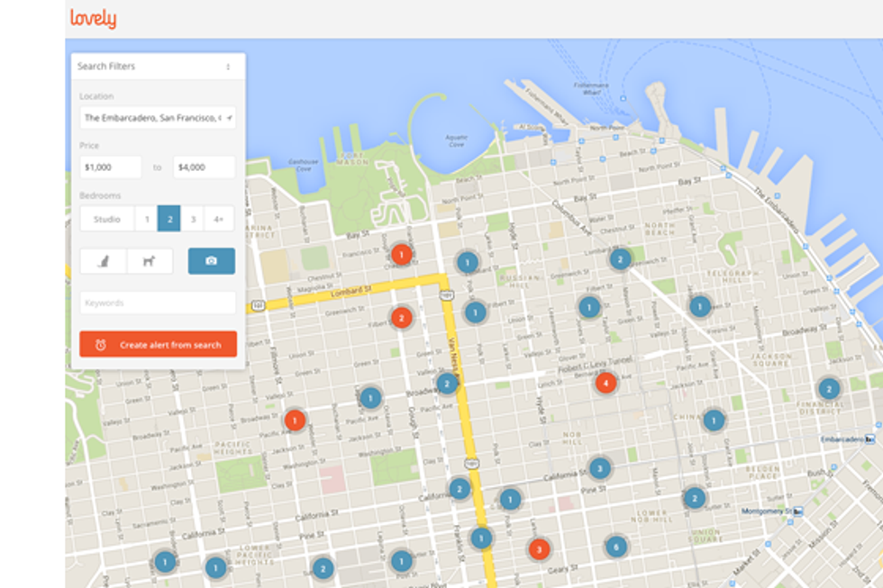
Task: Select the Studio bedroom option
Action: [x=107, y=219]
